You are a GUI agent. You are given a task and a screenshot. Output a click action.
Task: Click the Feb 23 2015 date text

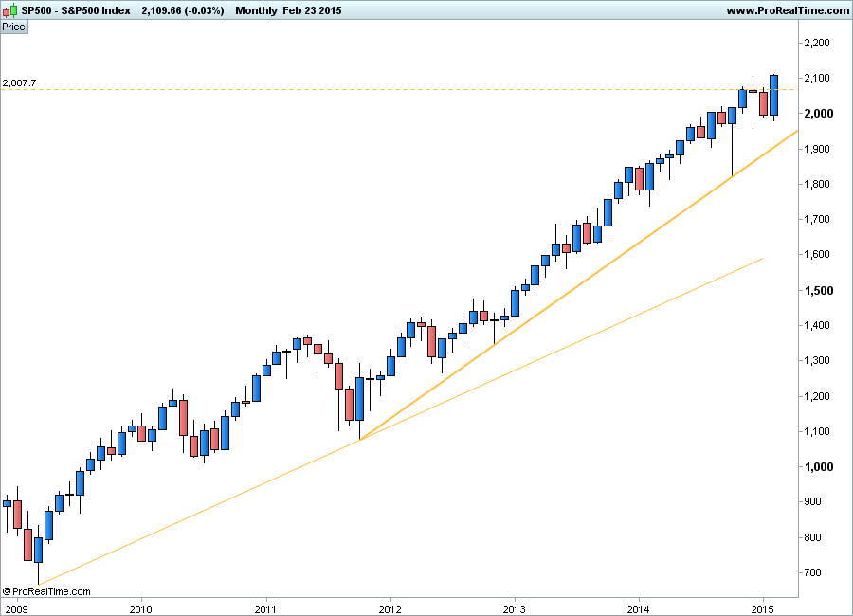click(x=312, y=10)
